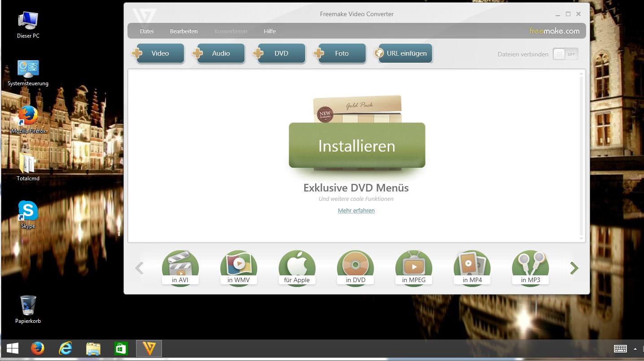Open Windows Store from the taskbar
644x361 pixels.
point(121,348)
